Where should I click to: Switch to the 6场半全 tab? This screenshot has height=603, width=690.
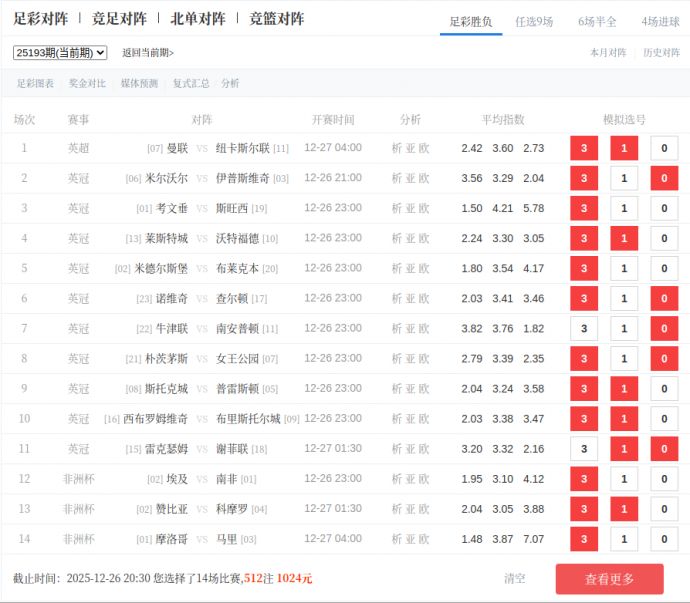click(597, 21)
